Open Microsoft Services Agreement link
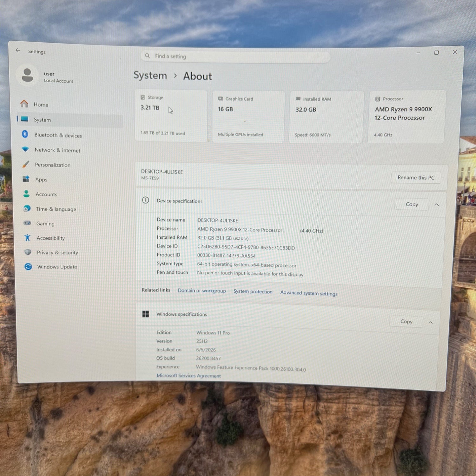476x476 pixels. (188, 375)
